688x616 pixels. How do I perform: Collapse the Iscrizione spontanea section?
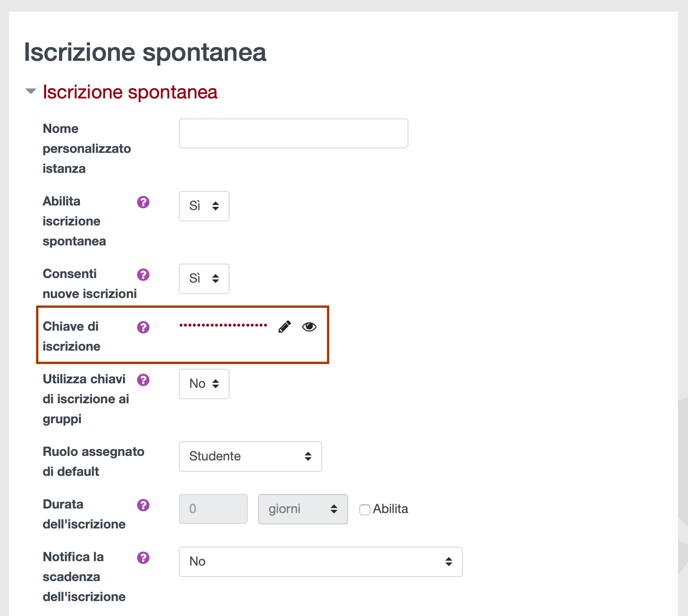coord(30,91)
